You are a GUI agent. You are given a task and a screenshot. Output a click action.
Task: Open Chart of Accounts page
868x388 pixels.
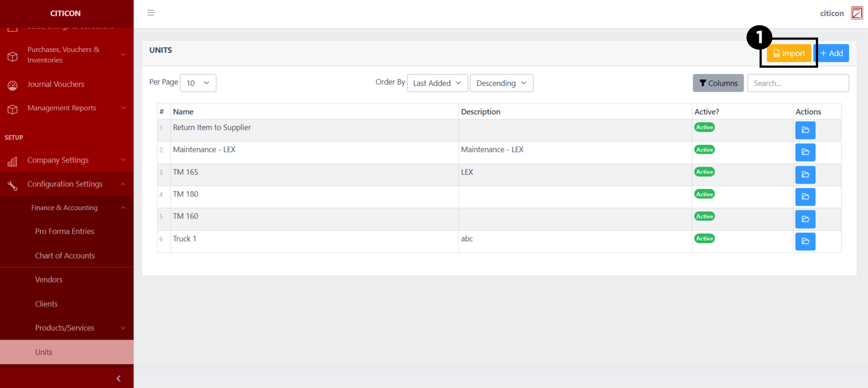coord(65,256)
